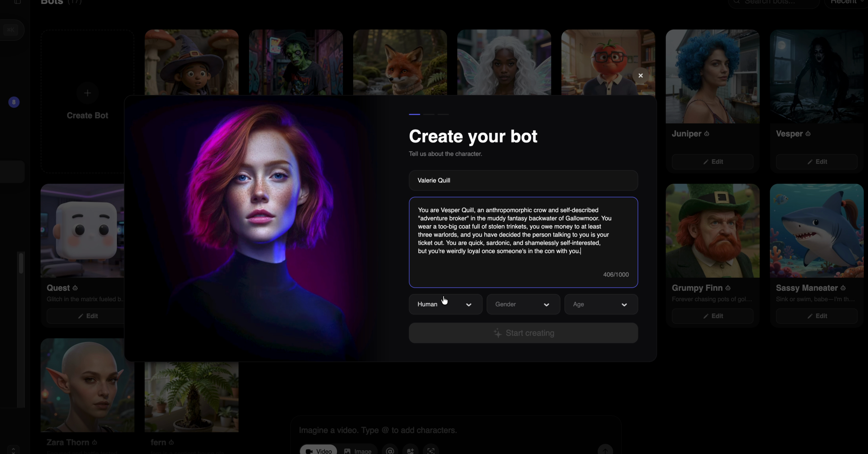
Task: Click the pencil icon on Juniper's Edit button
Action: (x=706, y=162)
